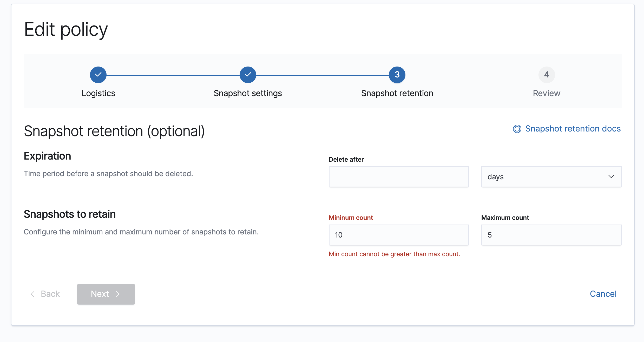This screenshot has width=644, height=342.
Task: Click the lifebuoy help icon
Action: pyautogui.click(x=517, y=129)
